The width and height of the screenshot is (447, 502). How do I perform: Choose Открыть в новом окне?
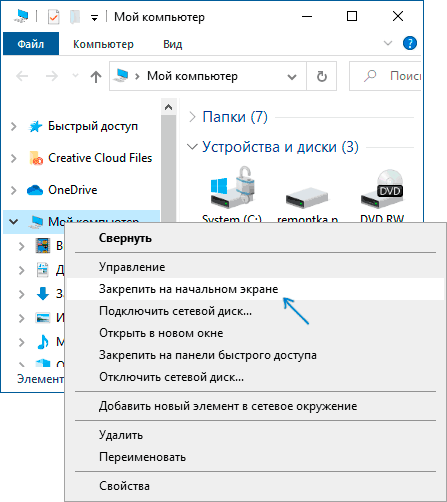pyautogui.click(x=255, y=333)
